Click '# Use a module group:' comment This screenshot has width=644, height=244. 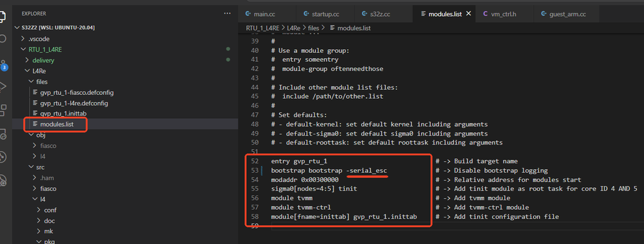pyautogui.click(x=310, y=50)
